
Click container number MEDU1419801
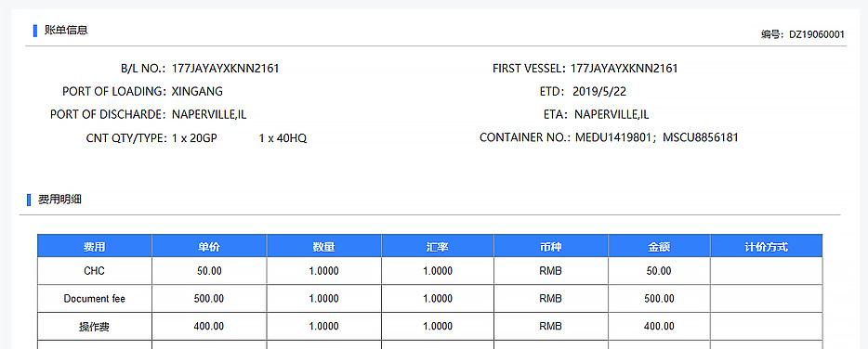pos(612,137)
